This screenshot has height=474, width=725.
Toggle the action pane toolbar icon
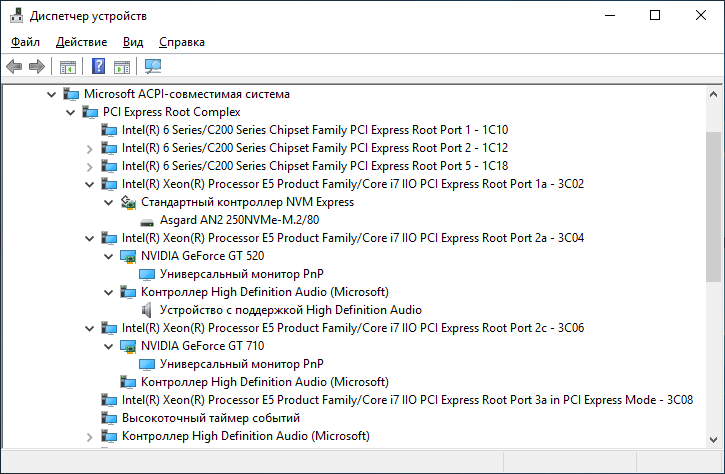(122, 67)
